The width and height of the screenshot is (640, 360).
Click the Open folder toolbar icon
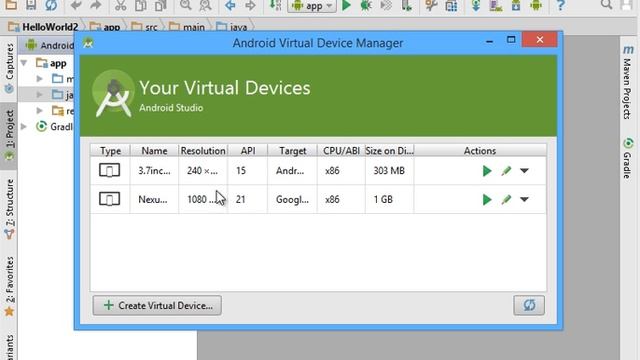[x=11, y=4]
